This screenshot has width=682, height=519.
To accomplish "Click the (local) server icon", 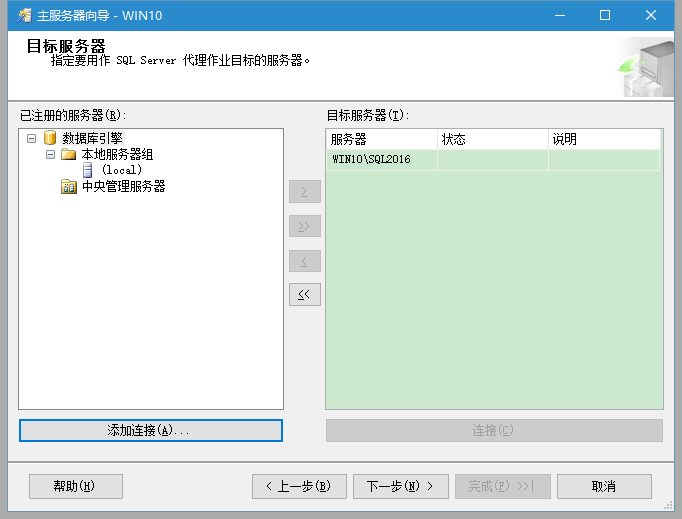I will (87, 170).
